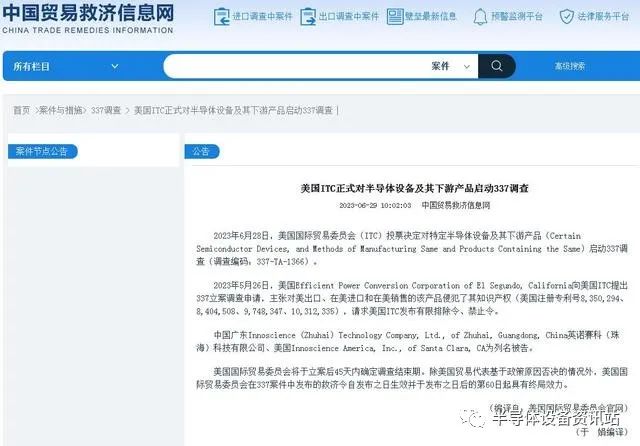Open 壁垒最新信息 link
The height and width of the screenshot is (446, 640).
point(431,16)
